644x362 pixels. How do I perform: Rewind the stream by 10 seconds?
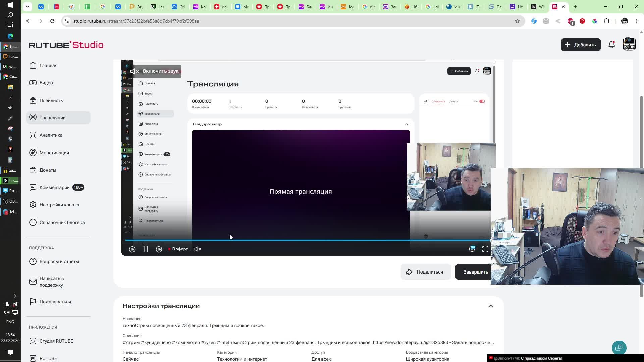pos(132,249)
